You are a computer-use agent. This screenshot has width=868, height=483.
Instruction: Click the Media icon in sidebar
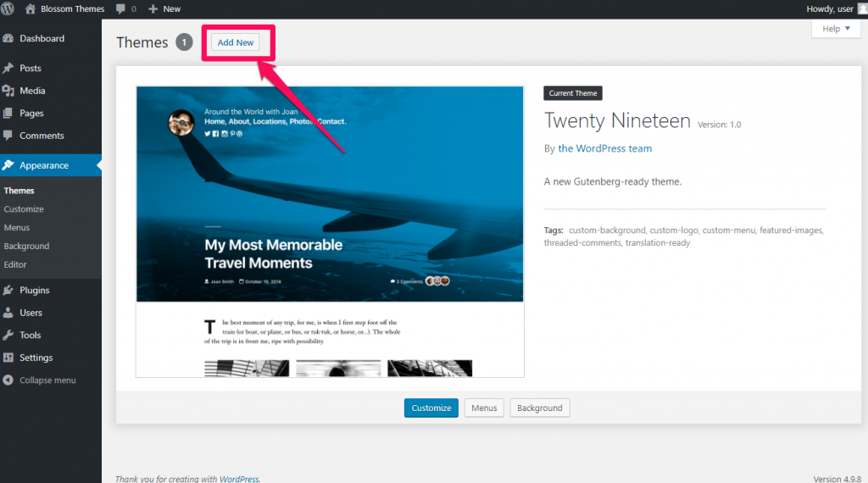8,91
